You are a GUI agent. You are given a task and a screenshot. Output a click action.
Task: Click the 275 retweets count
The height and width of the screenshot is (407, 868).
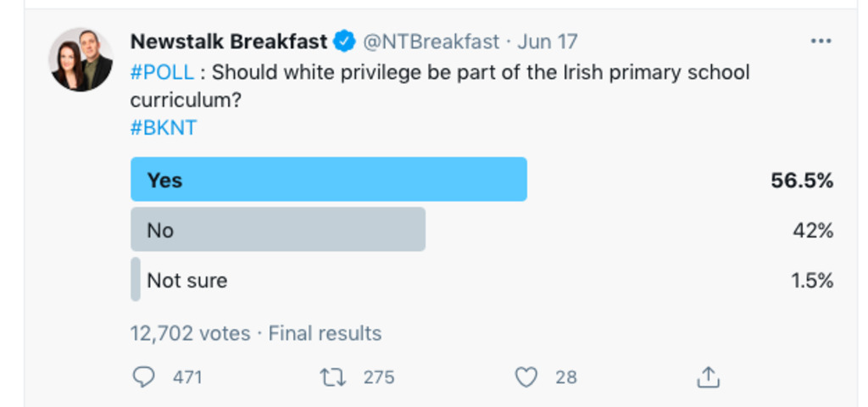pyautogui.click(x=379, y=377)
